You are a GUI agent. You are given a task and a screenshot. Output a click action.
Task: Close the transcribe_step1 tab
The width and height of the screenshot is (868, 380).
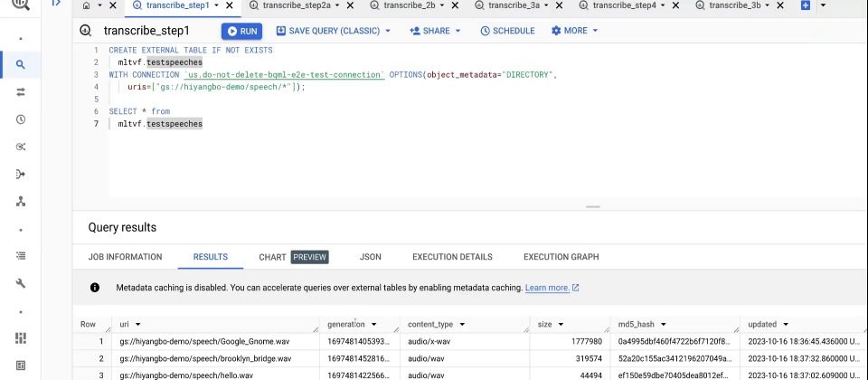click(x=230, y=5)
